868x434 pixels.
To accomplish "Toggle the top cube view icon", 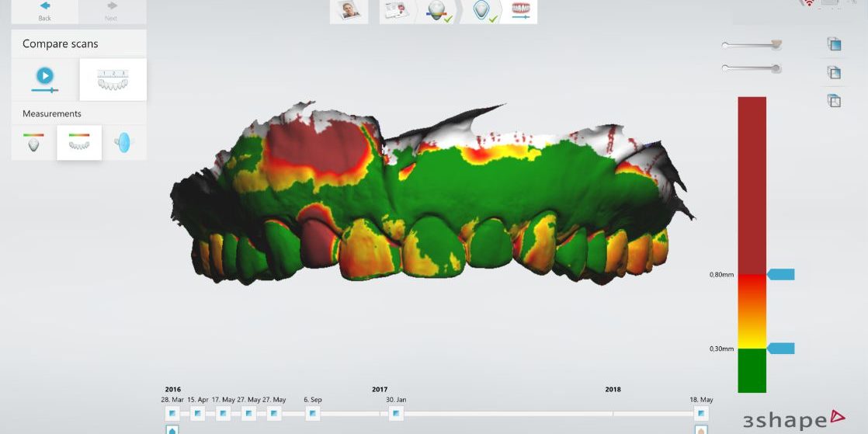I will (835, 44).
